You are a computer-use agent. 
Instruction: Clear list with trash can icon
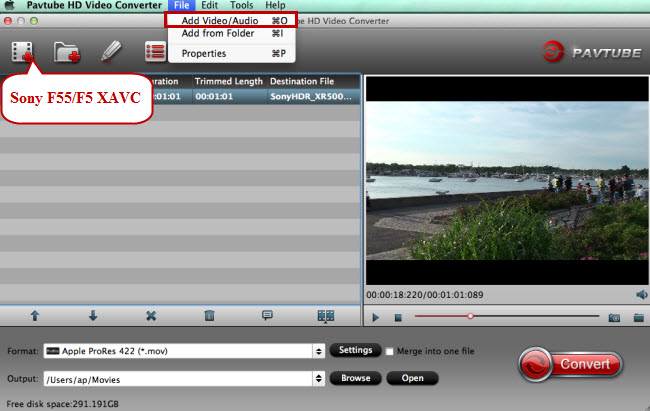[x=209, y=316]
